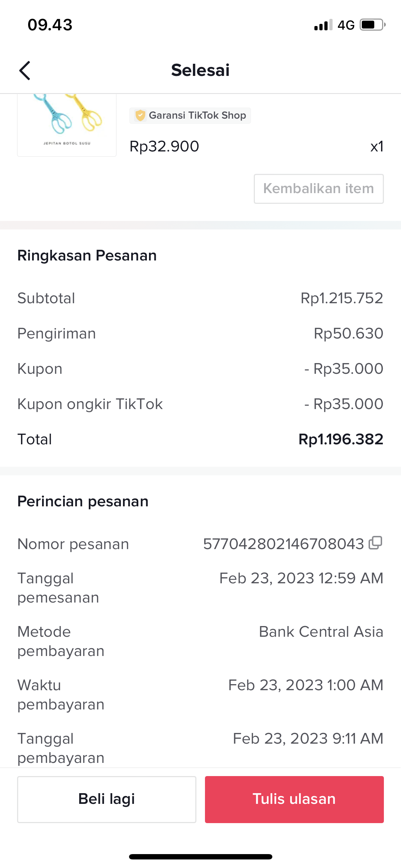This screenshot has width=401, height=868.
Task: Select the order number 577042802146708043
Action: 283,544
